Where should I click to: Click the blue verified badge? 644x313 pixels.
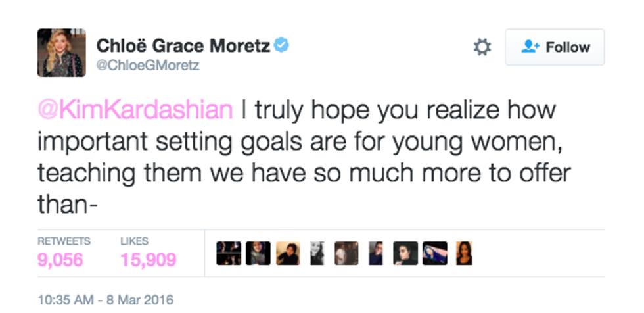[282, 45]
